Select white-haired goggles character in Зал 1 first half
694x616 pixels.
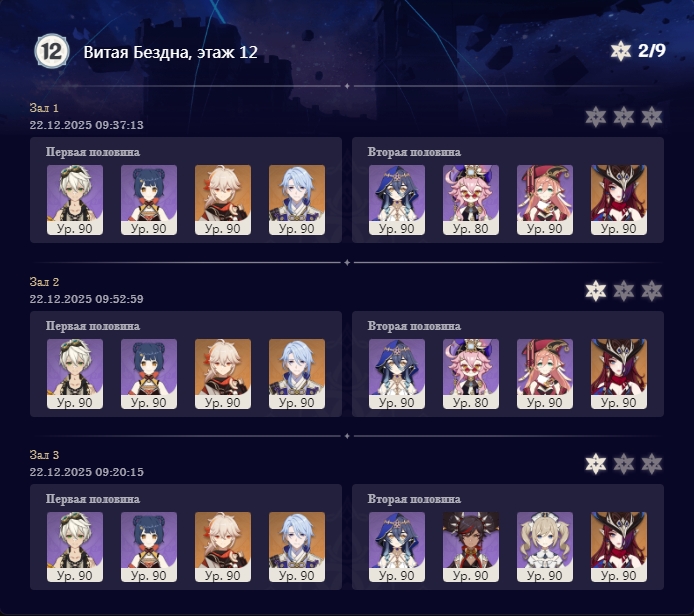tap(75, 200)
